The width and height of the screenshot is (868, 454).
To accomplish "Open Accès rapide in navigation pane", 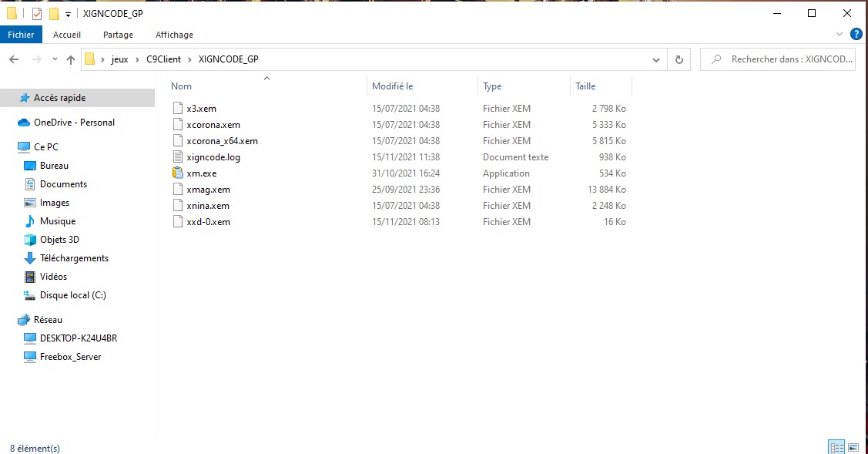I will (x=60, y=98).
